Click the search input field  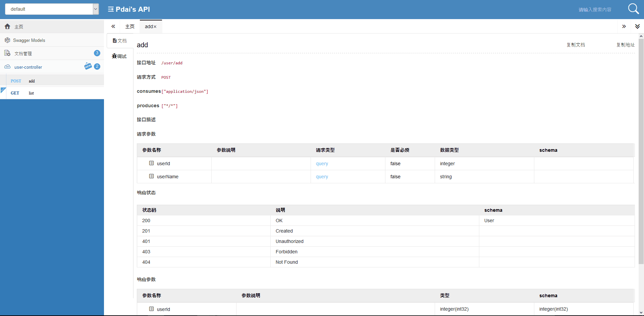point(595,10)
